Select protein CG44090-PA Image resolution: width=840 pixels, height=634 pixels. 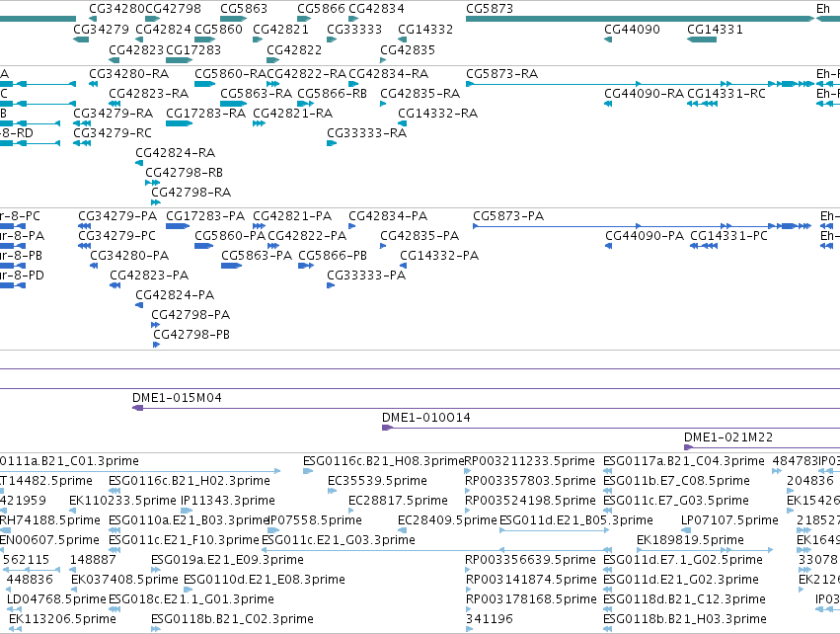[x=645, y=236]
